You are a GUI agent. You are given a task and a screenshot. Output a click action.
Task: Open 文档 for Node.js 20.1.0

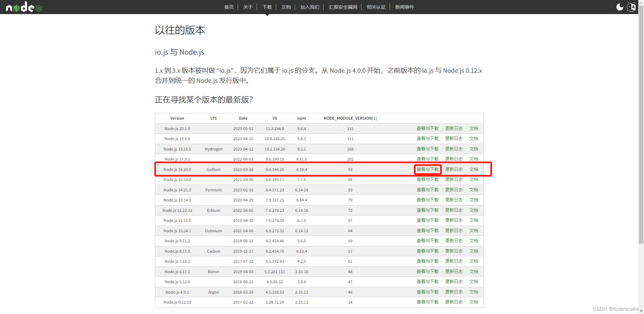474,129
